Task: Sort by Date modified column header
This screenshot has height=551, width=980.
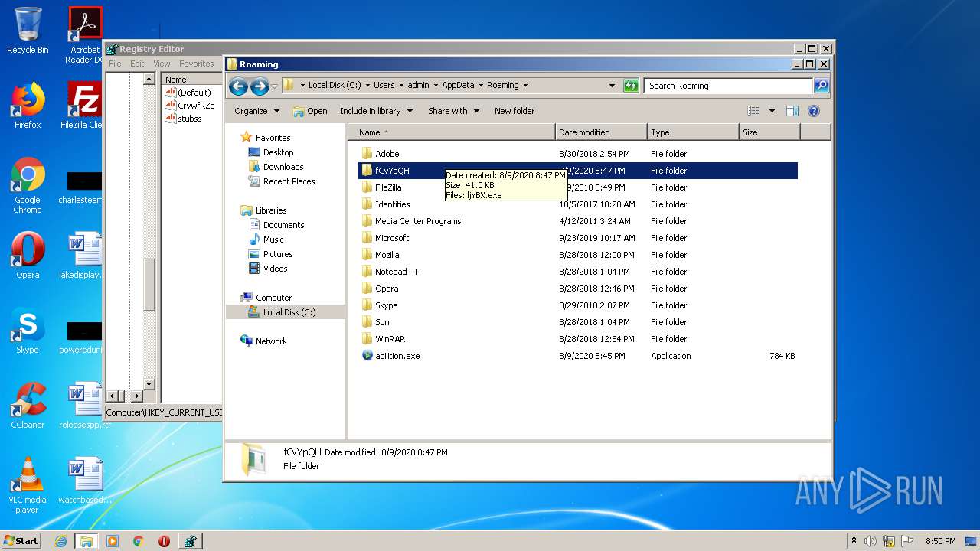Action: (601, 132)
